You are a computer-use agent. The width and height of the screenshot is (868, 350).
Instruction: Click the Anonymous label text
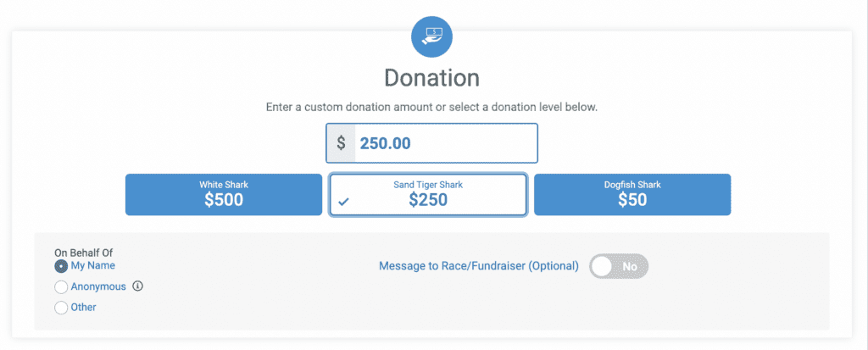click(98, 287)
